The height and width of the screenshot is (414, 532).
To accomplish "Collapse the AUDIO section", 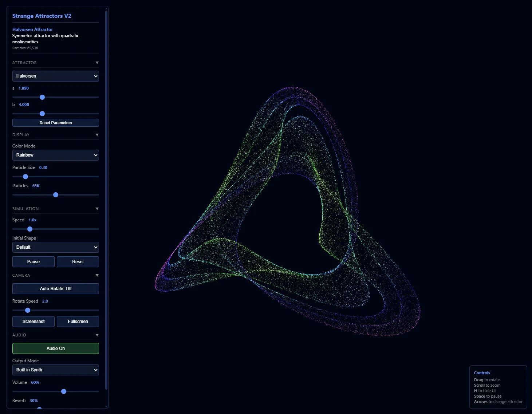I will (97, 335).
